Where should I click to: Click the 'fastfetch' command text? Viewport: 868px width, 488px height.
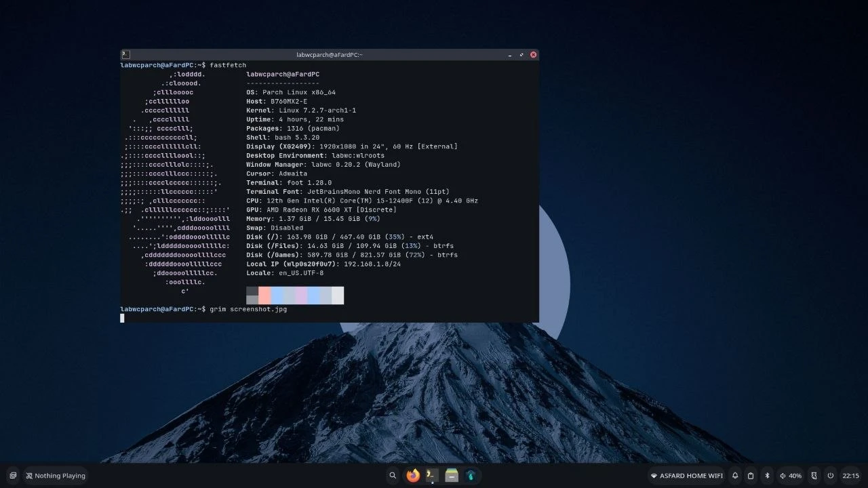(x=228, y=65)
